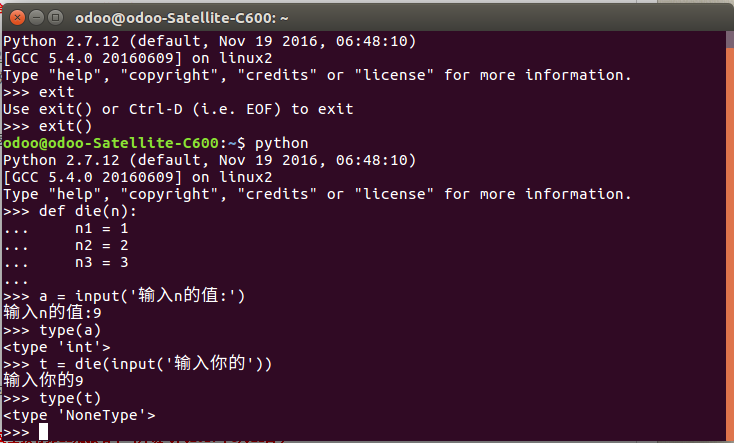
Task: Click the a = input(...) command line
Action: coord(140,296)
